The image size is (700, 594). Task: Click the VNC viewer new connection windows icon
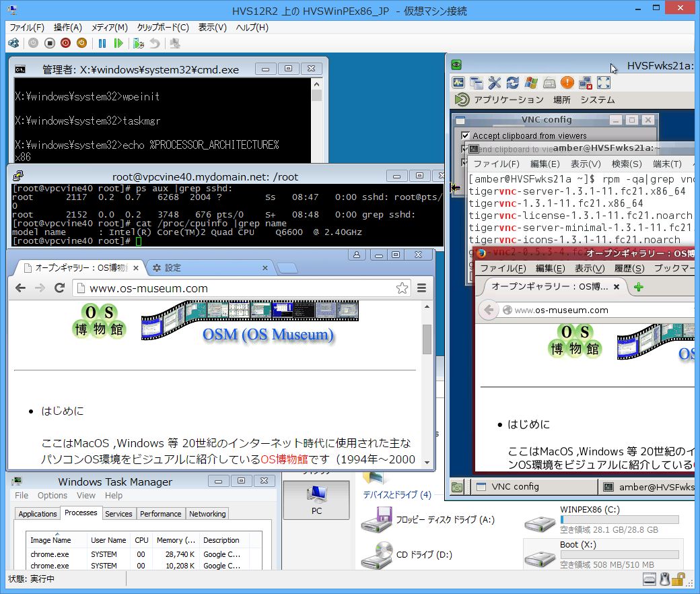point(477,83)
